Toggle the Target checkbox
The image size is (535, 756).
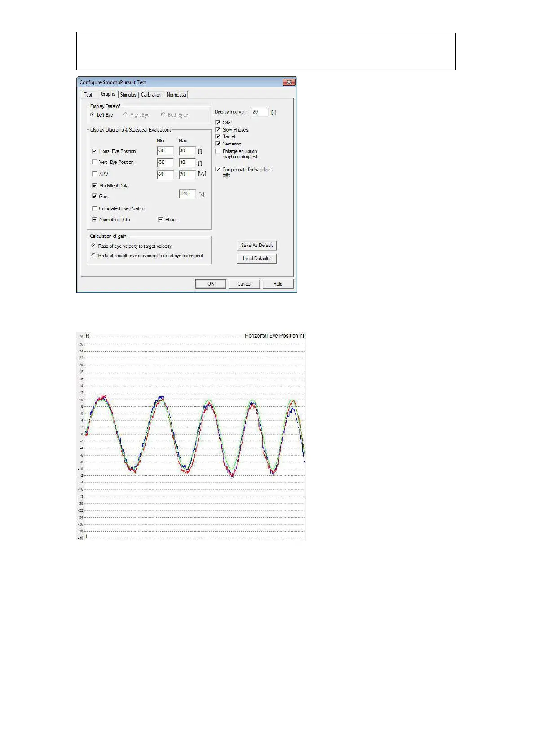point(218,136)
